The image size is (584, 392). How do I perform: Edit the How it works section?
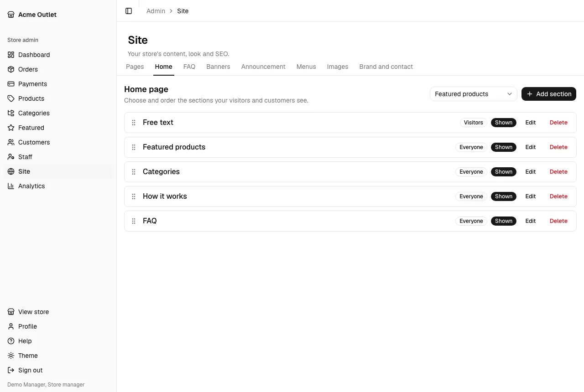tap(531, 196)
